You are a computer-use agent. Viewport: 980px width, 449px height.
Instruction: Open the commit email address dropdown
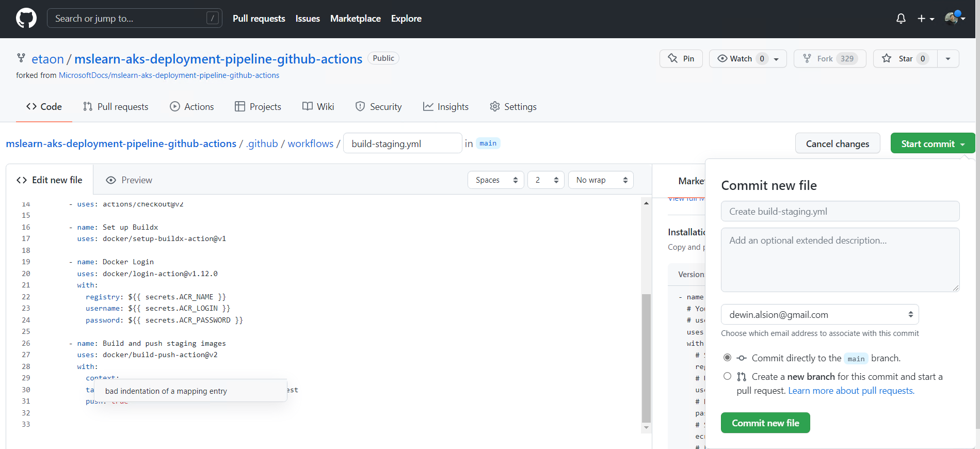click(820, 314)
